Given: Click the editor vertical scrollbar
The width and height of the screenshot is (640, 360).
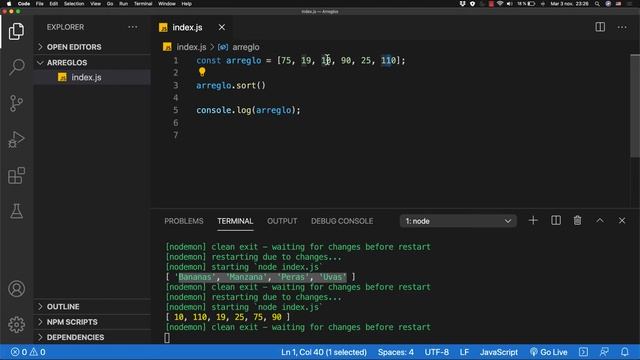Looking at the screenshot, I should click(635, 105).
